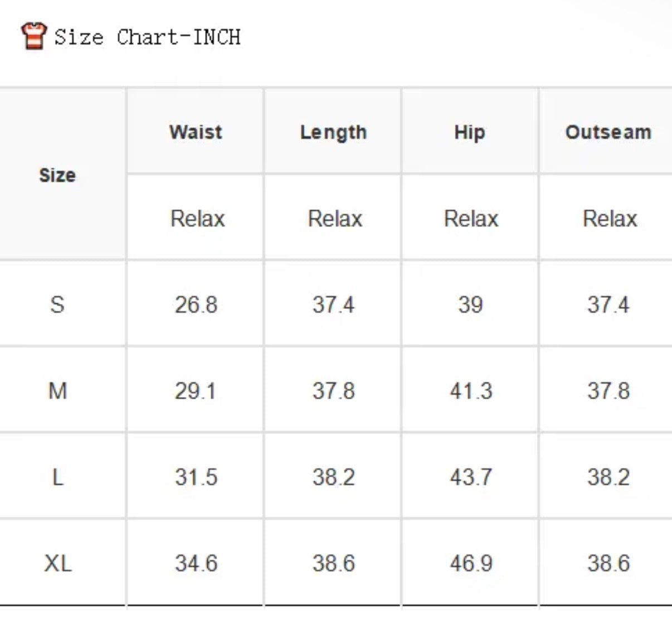Click the Relax label under Hip
Viewport: 672px width, 619px height.
pyautogui.click(x=471, y=218)
